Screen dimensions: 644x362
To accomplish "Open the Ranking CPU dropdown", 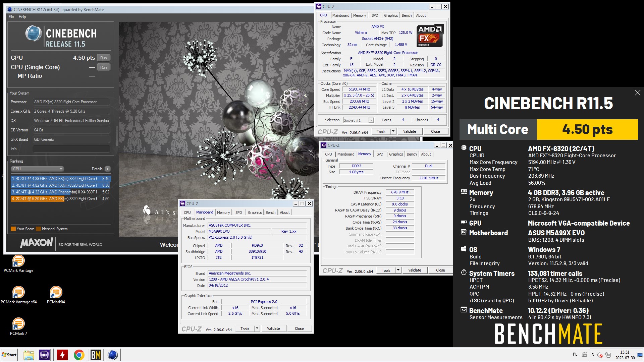I will [x=37, y=169].
